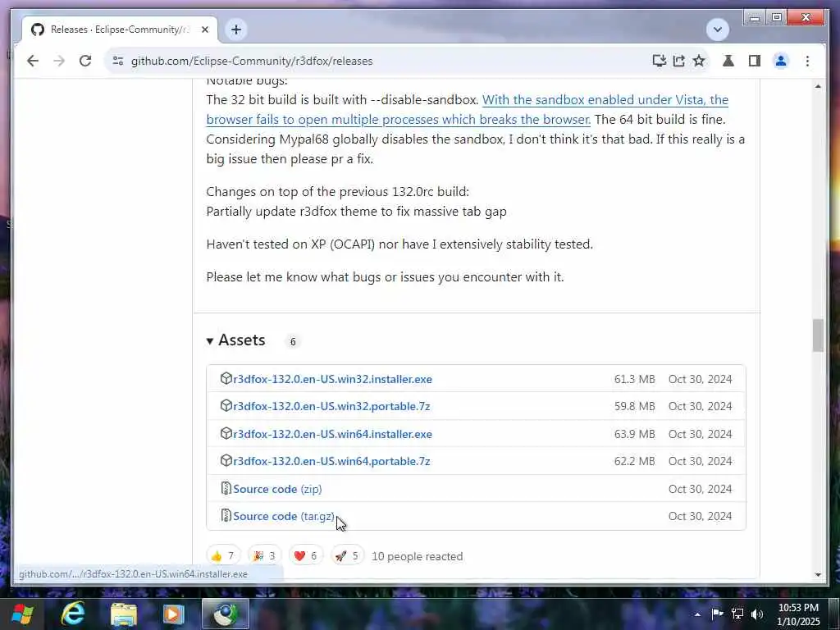840x630 pixels.
Task: Show hidden system tray icons
Action: pyautogui.click(x=697, y=614)
